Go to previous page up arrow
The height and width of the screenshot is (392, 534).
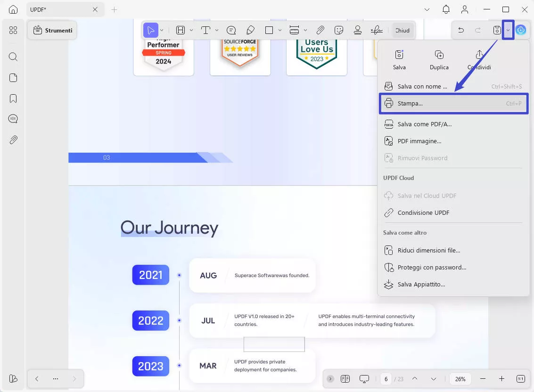click(415, 379)
